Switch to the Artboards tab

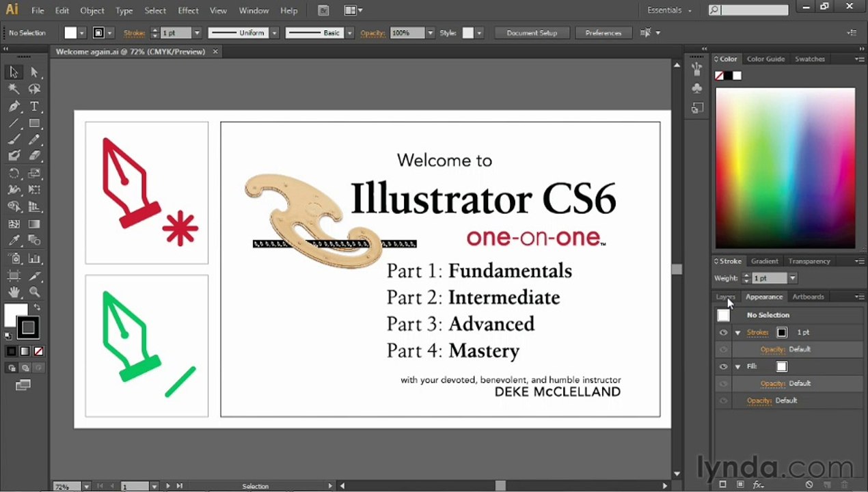coord(808,297)
